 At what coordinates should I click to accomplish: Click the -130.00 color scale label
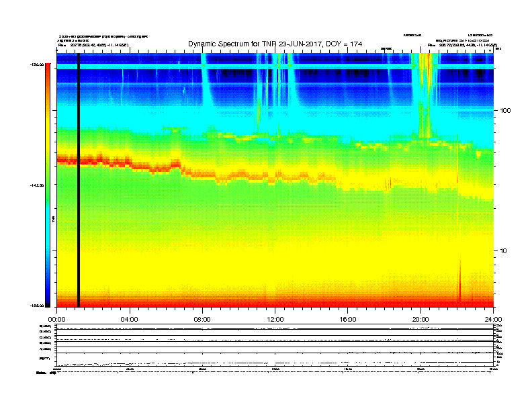click(x=37, y=64)
